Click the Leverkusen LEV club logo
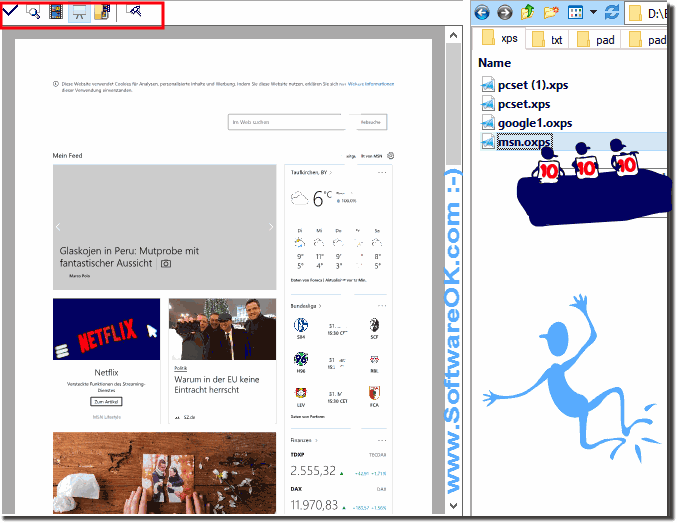Viewport: 677px width, 523px height. 301,393
